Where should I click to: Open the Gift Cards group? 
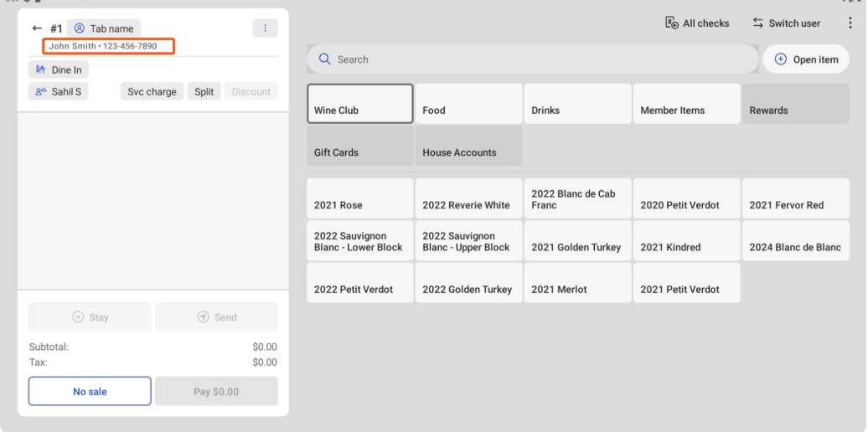pos(360,146)
